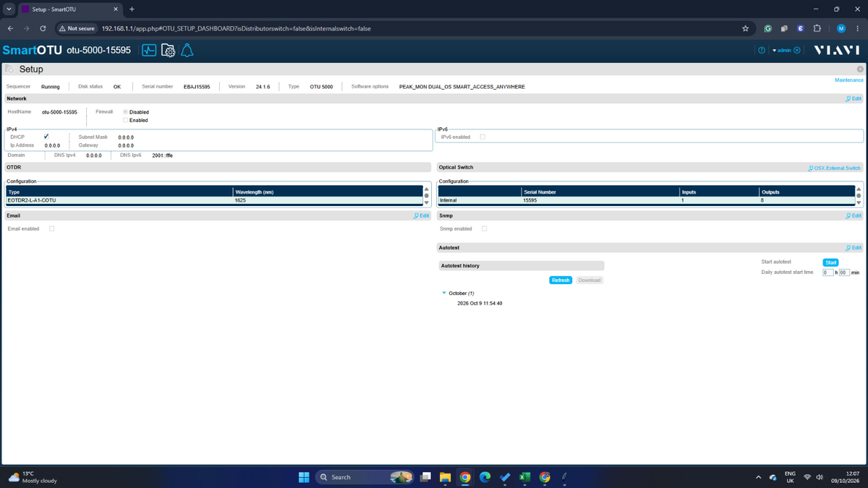The width and height of the screenshot is (868, 488).
Task: Open the Chrome profile avatar
Action: click(841, 28)
